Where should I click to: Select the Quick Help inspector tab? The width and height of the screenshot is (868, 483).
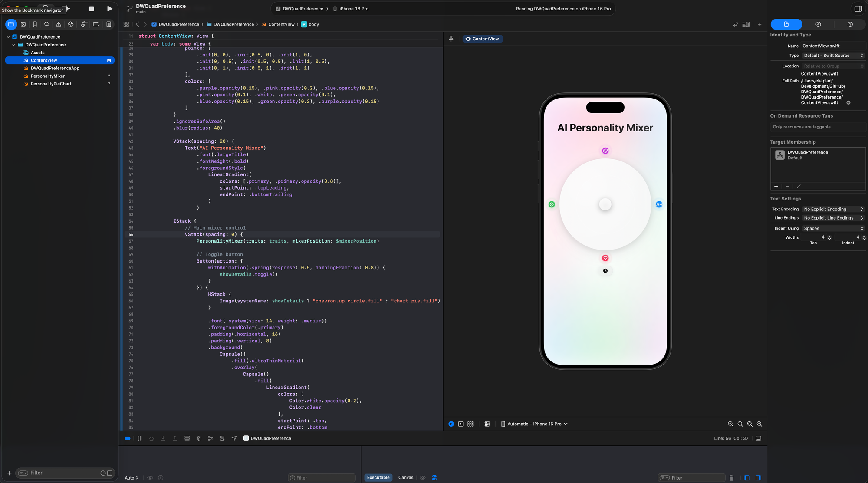pos(850,24)
